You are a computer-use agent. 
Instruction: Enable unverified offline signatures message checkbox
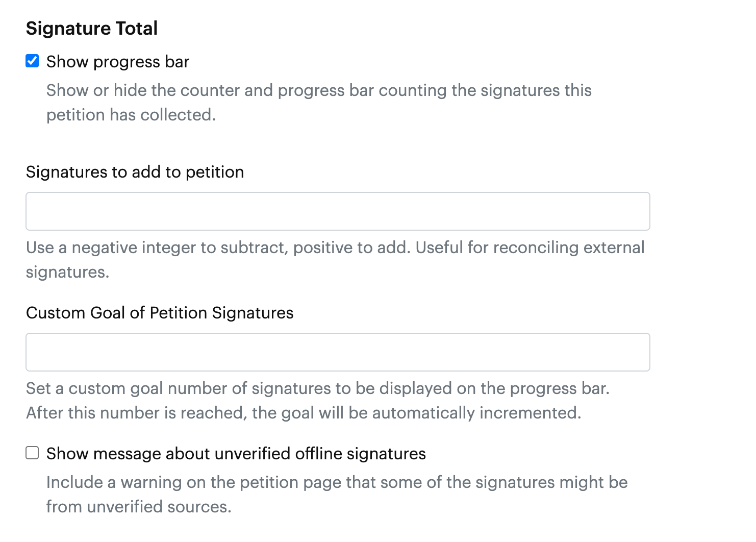(x=32, y=453)
